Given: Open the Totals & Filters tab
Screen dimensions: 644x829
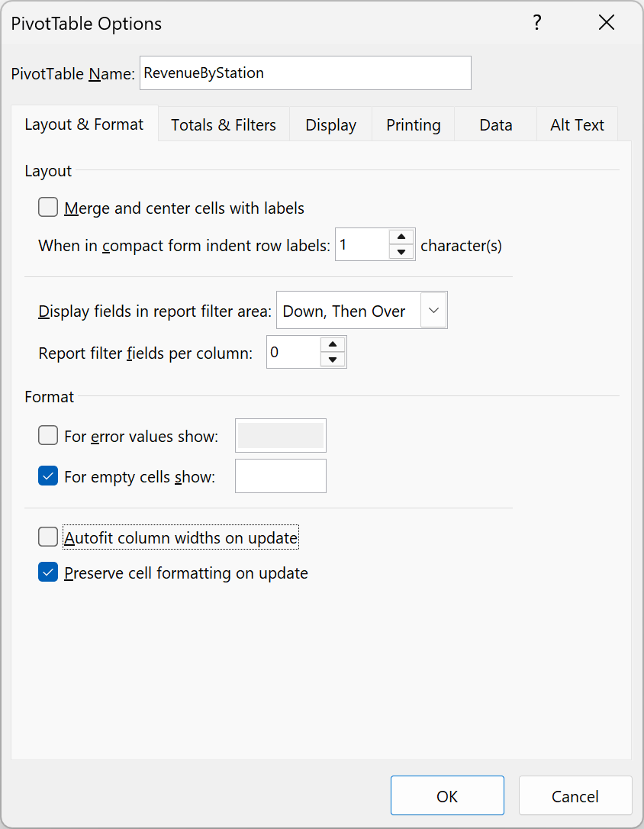Looking at the screenshot, I should pos(224,124).
